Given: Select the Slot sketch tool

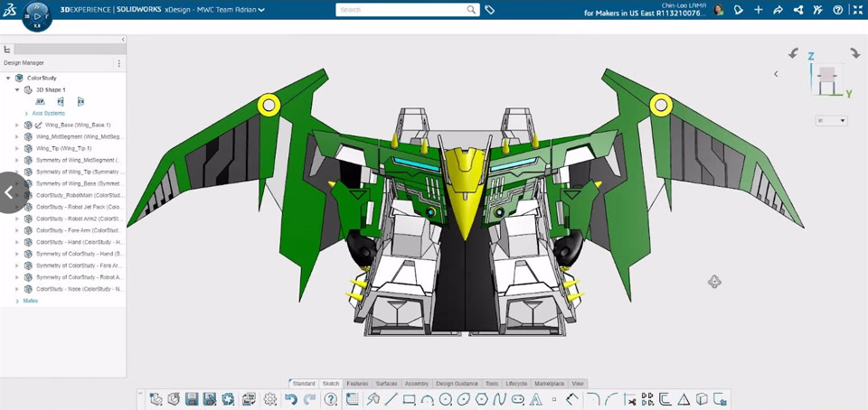Looking at the screenshot, I should pyautogui.click(x=518, y=399).
